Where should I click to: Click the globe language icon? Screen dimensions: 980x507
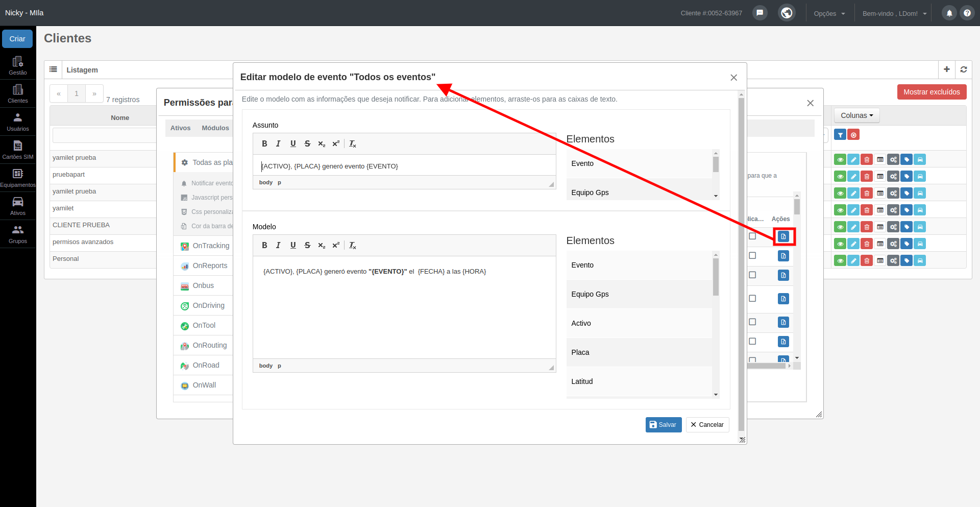point(787,13)
